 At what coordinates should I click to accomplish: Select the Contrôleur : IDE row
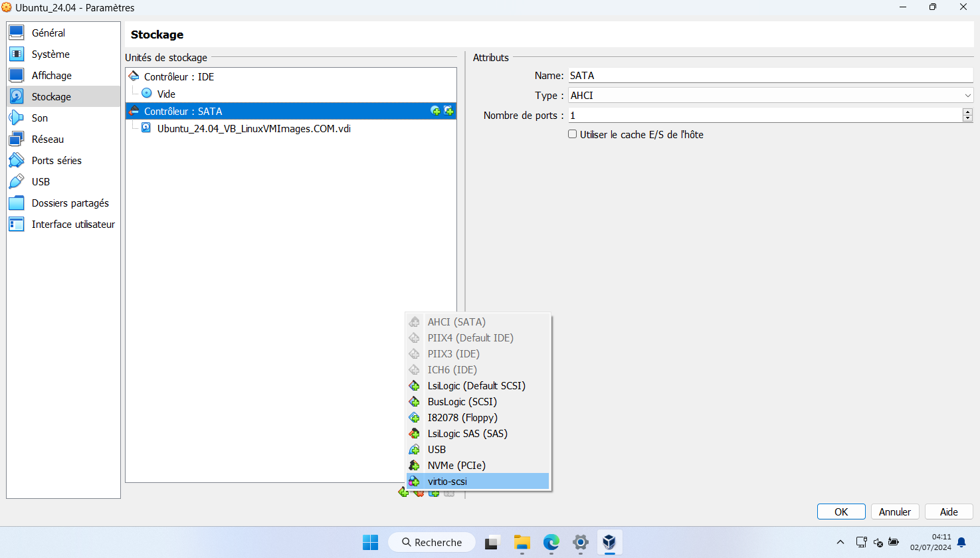(x=291, y=76)
